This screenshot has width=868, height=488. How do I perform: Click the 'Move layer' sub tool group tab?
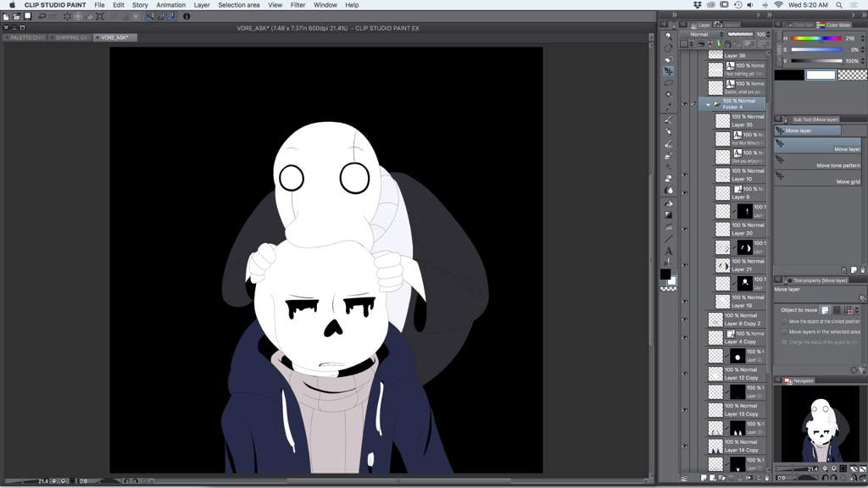point(808,130)
